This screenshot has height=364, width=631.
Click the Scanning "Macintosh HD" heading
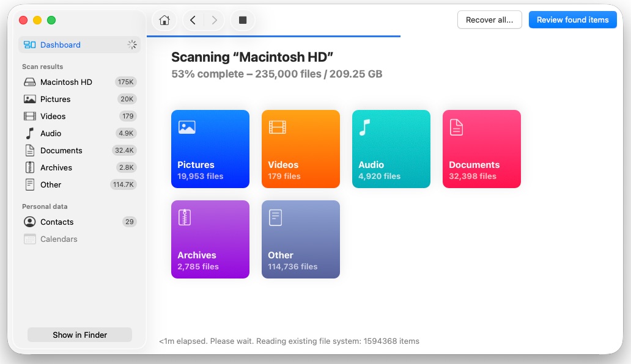[x=252, y=57]
